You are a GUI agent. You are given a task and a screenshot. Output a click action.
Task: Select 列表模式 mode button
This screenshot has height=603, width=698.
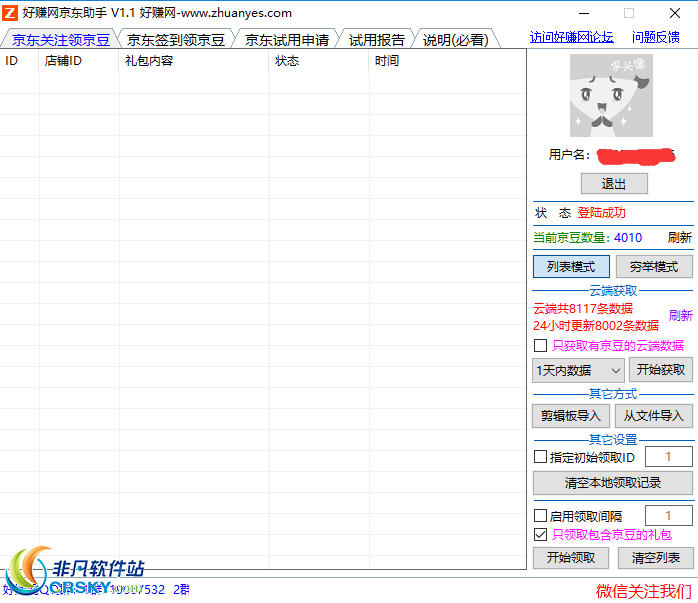pos(571,267)
